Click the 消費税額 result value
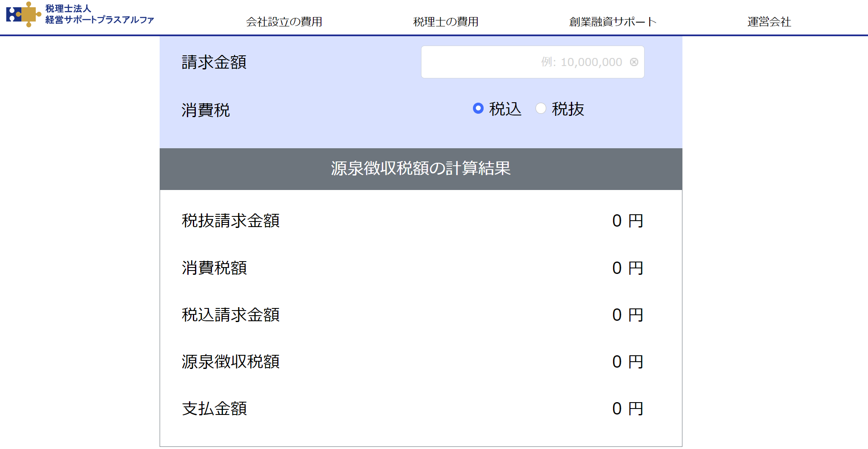868x449 pixels. point(627,268)
